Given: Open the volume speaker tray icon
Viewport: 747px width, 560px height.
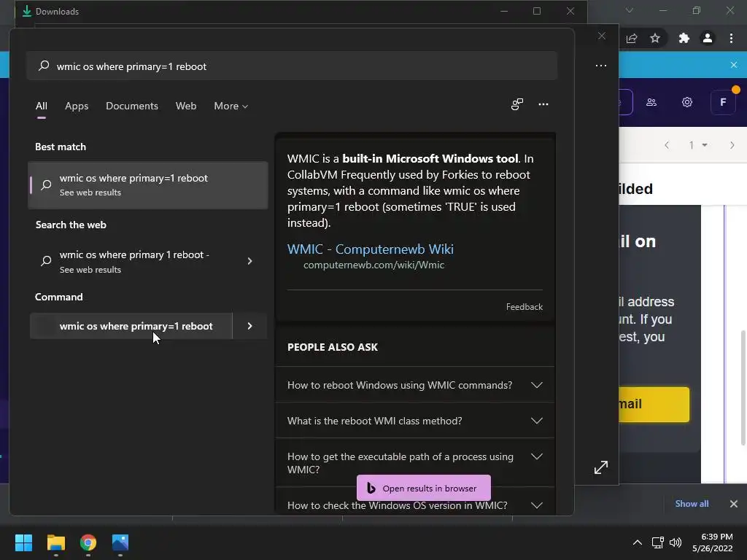Looking at the screenshot, I should click(x=675, y=542).
